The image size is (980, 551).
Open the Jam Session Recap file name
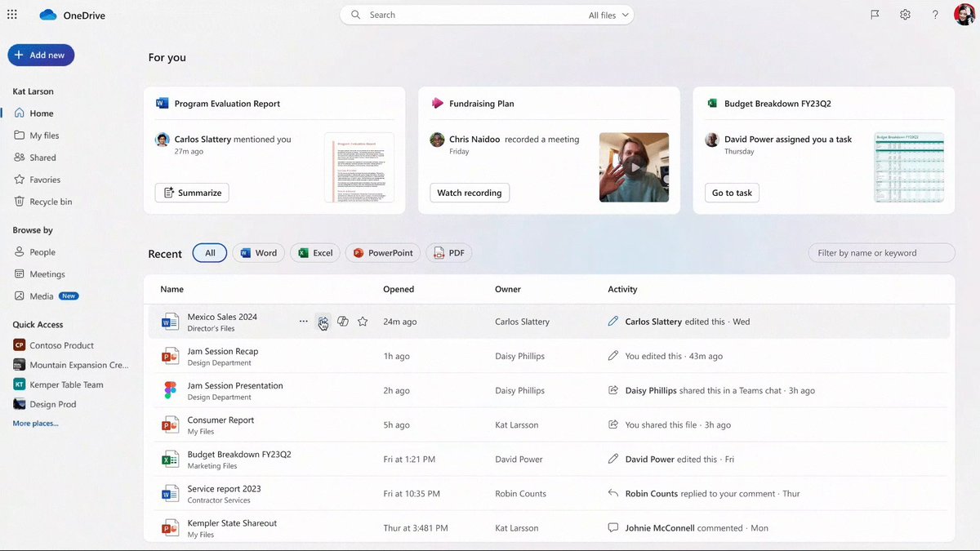click(x=223, y=351)
